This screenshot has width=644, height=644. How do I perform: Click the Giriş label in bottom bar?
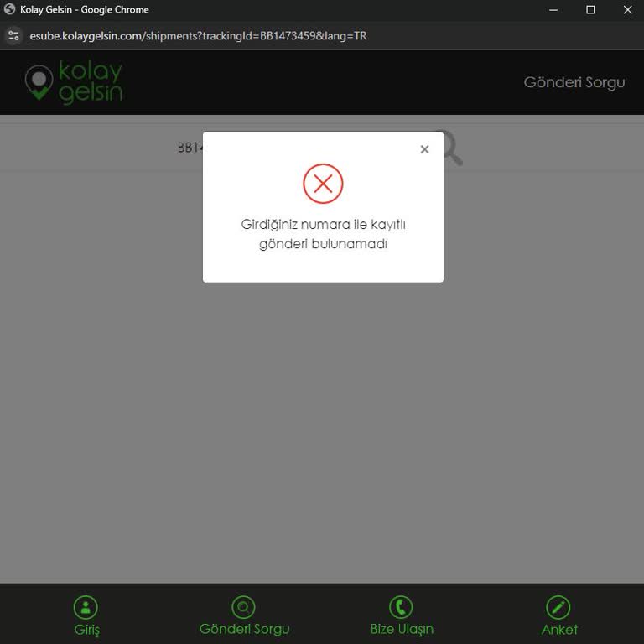[x=86, y=630]
